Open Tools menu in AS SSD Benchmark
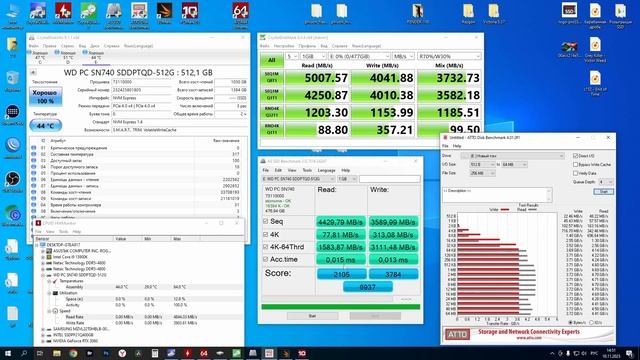Image resolution: width=640 pixels, height=360 pixels. pyautogui.click(x=307, y=170)
